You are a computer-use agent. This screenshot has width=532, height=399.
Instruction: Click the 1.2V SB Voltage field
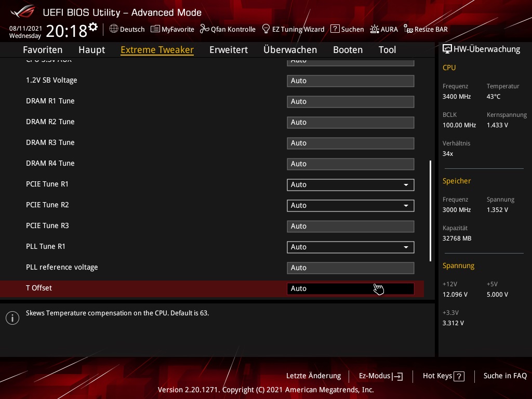point(351,81)
